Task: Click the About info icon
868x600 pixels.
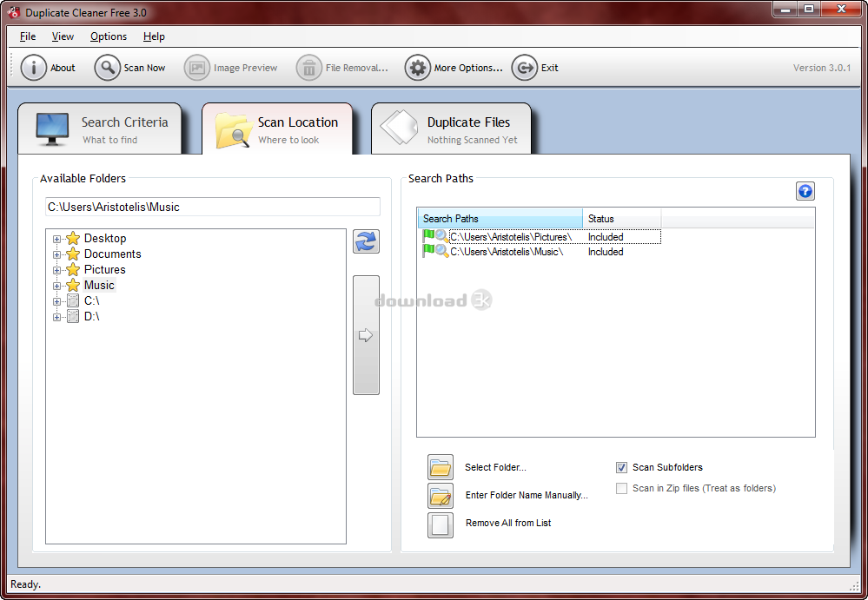Action: pos(33,68)
